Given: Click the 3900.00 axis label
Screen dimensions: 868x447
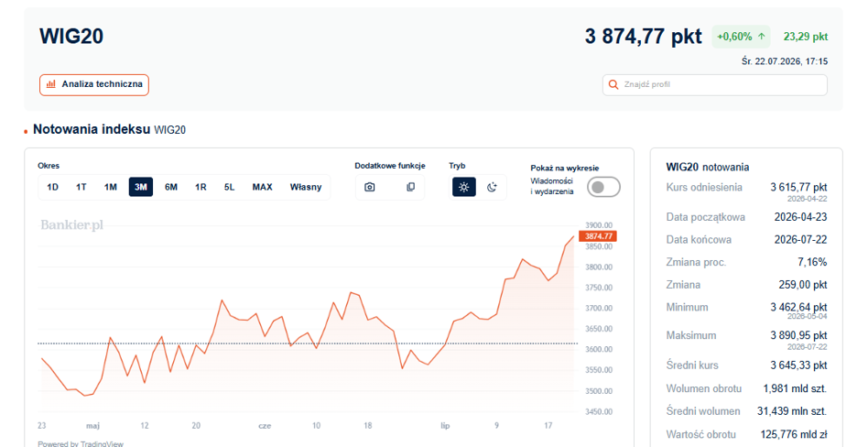Looking at the screenshot, I should 599,225.
